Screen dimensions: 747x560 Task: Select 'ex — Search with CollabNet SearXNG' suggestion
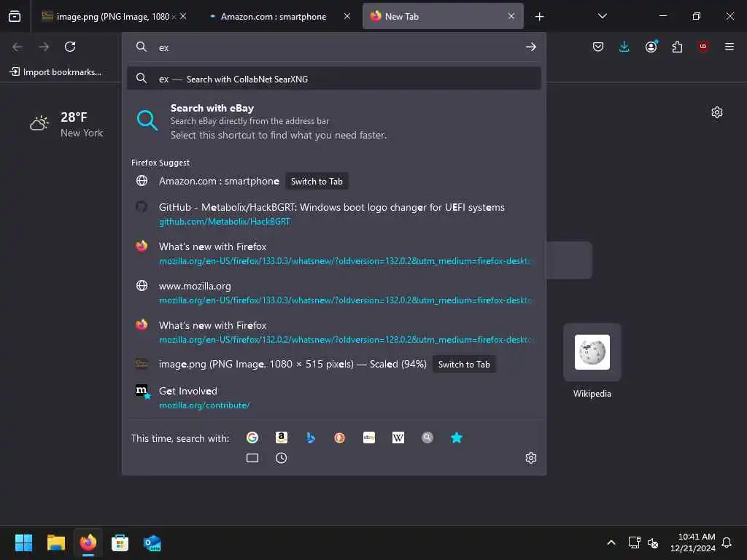coord(333,79)
